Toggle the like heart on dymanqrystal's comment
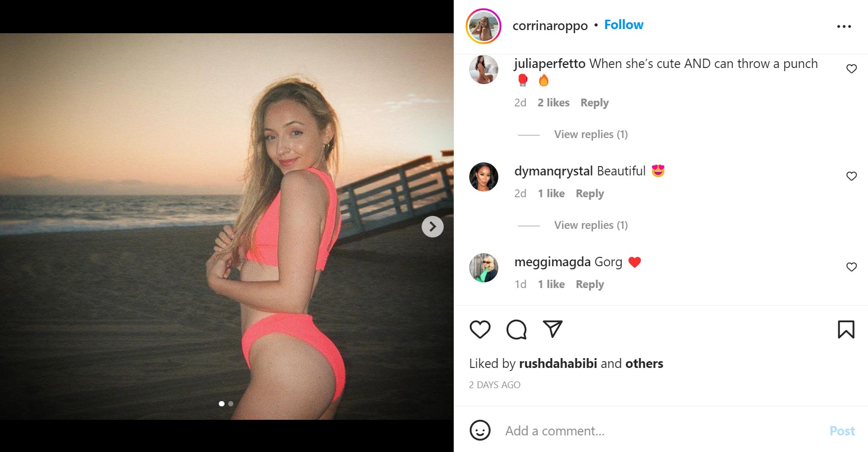This screenshot has width=868, height=452. [x=851, y=176]
